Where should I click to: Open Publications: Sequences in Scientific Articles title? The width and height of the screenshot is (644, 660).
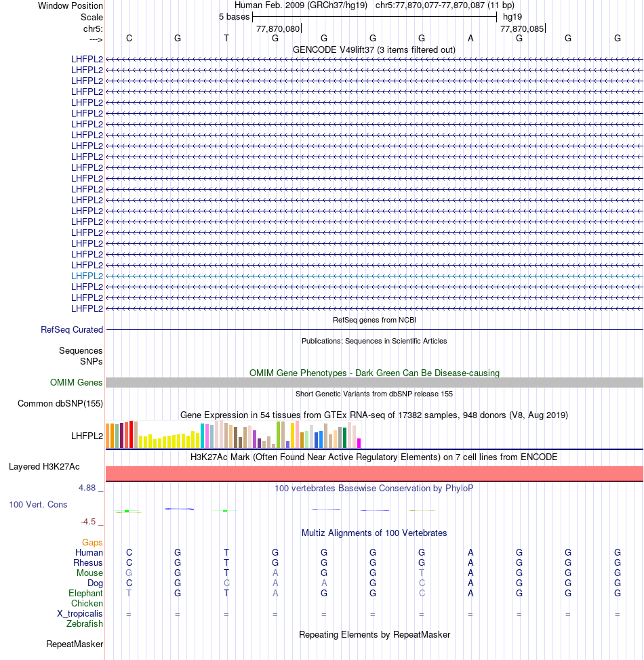374,341
